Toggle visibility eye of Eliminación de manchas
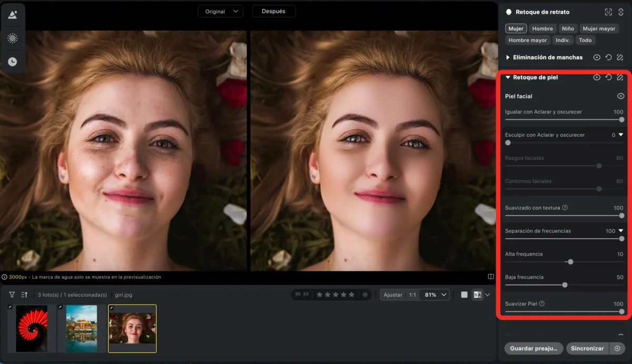The height and width of the screenshot is (364, 632). click(x=597, y=57)
